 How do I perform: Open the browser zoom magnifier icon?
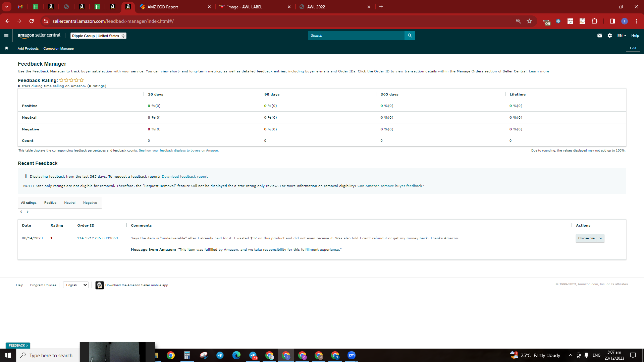click(519, 21)
